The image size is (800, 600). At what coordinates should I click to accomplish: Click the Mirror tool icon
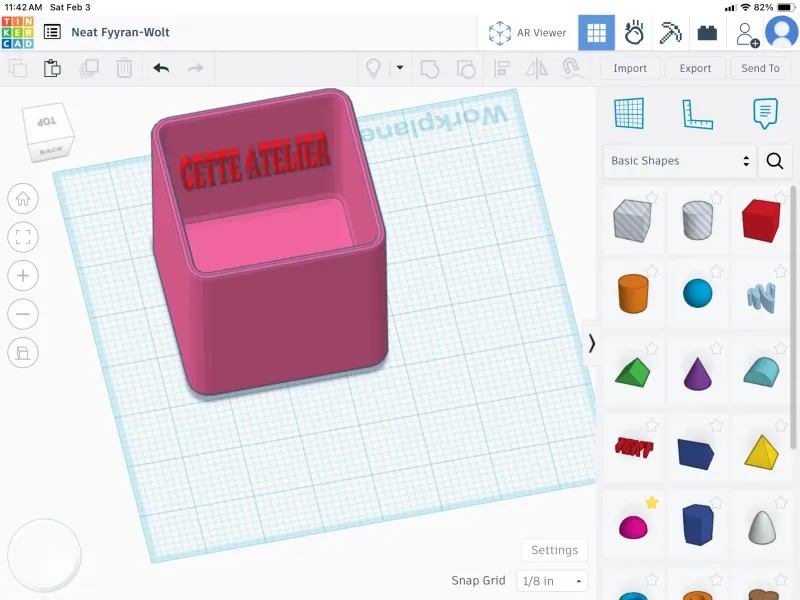536,68
